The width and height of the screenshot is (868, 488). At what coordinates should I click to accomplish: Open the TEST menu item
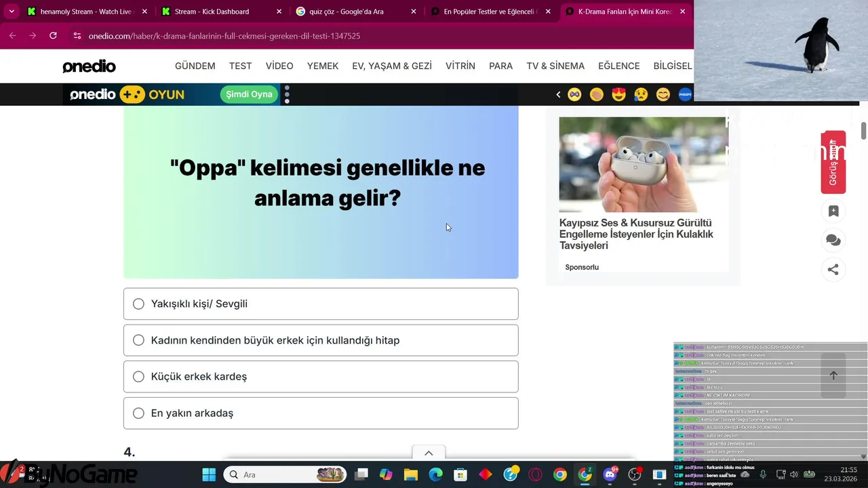(x=240, y=66)
